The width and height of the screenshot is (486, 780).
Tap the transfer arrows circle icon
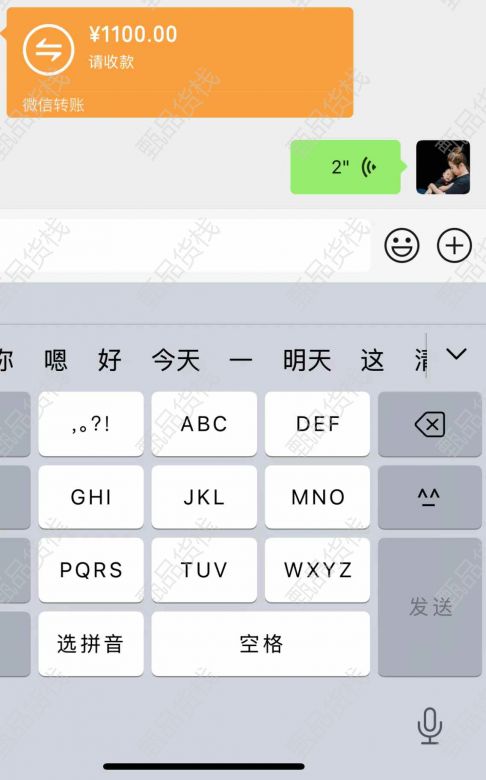48,50
